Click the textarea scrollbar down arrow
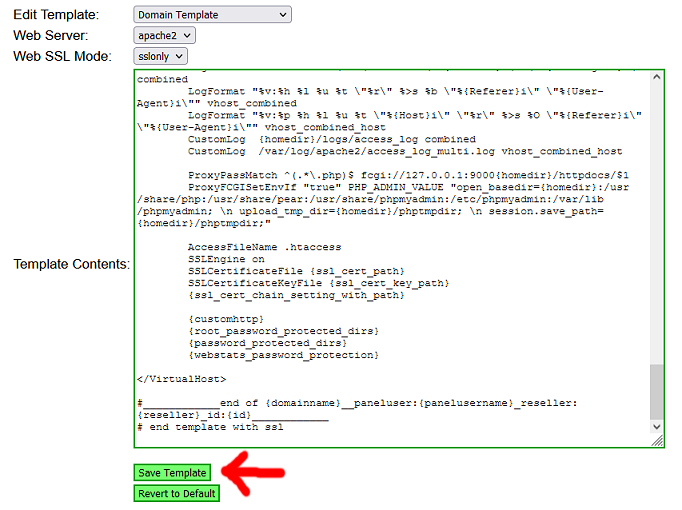Screen dimensions: 682x510 point(656,425)
